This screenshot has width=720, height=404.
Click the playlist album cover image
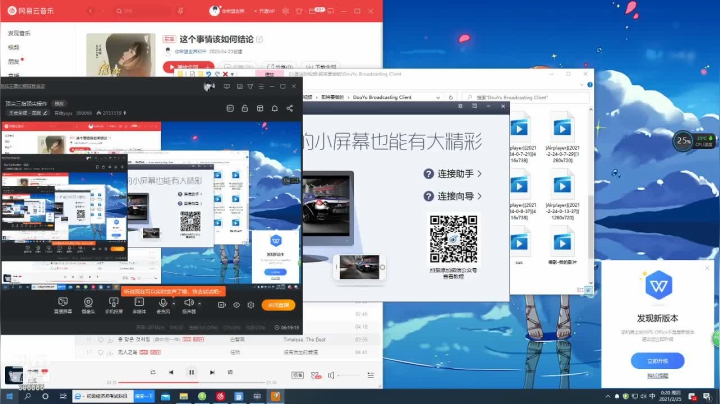click(x=121, y=55)
